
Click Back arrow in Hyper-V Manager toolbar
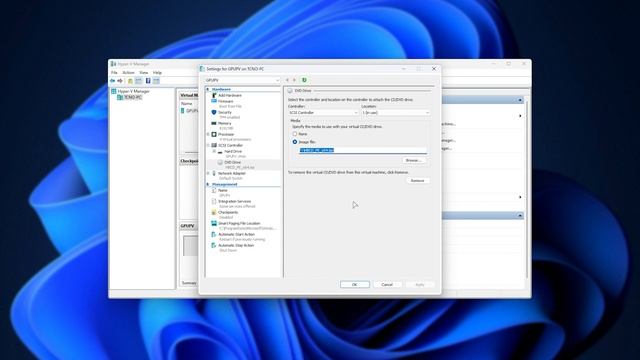[x=113, y=81]
